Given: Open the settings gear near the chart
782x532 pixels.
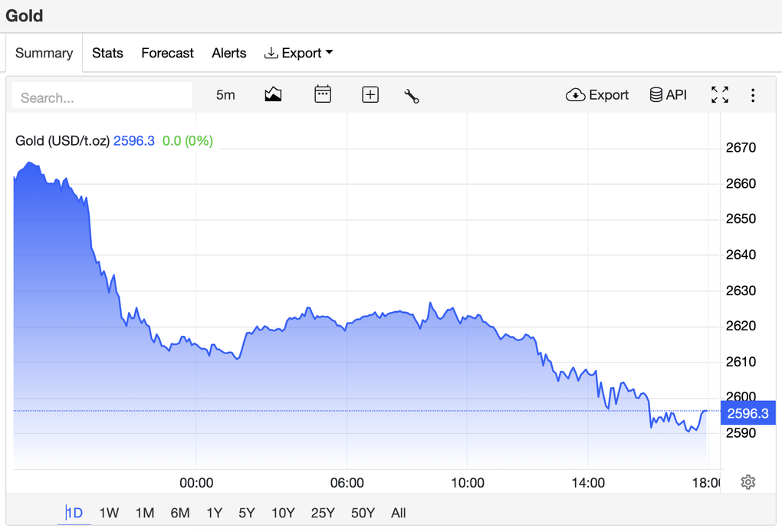Looking at the screenshot, I should [747, 481].
